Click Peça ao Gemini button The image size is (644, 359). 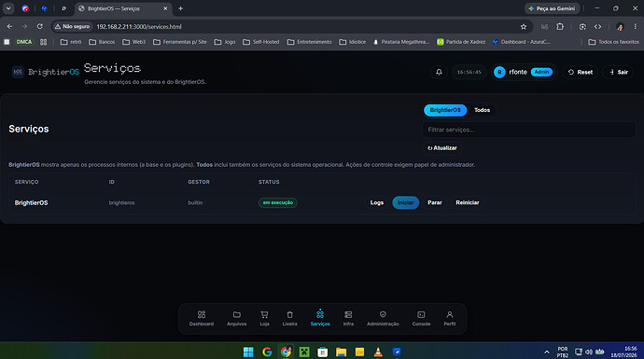(552, 8)
